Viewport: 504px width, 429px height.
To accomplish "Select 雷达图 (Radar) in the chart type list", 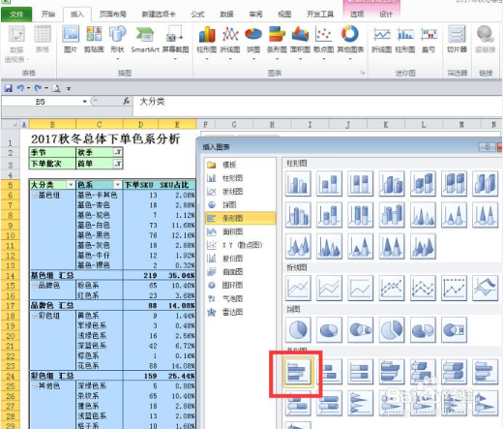I will click(241, 312).
